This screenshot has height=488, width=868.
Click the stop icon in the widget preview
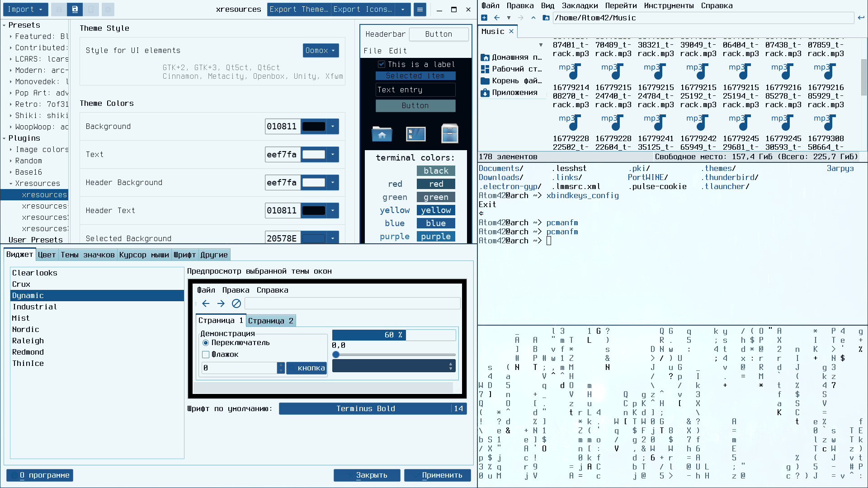(x=236, y=303)
